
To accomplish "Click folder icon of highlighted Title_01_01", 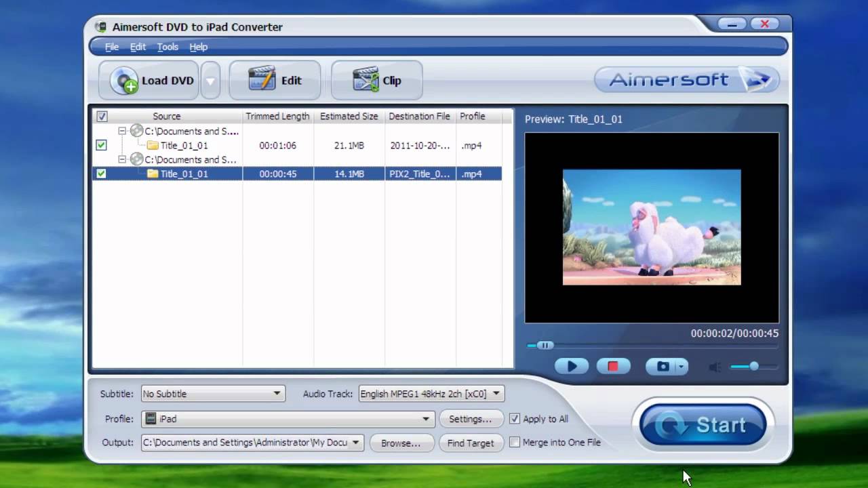I will click(x=153, y=174).
